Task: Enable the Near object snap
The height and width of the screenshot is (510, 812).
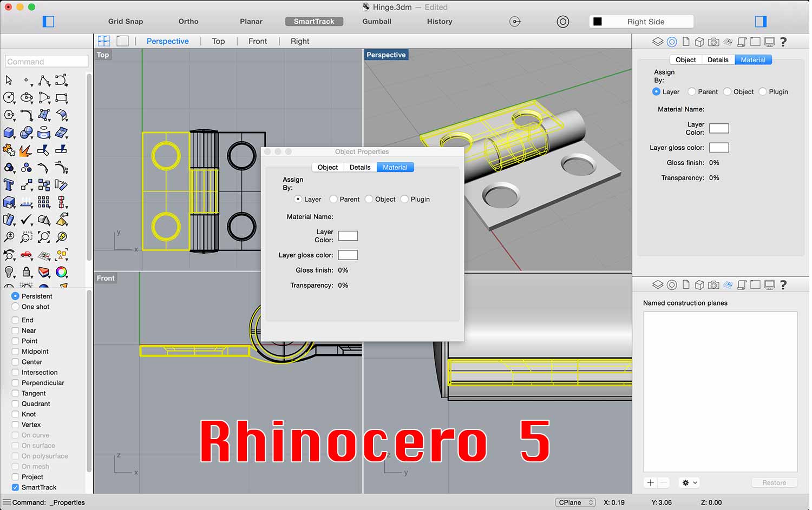Action: pyautogui.click(x=15, y=330)
